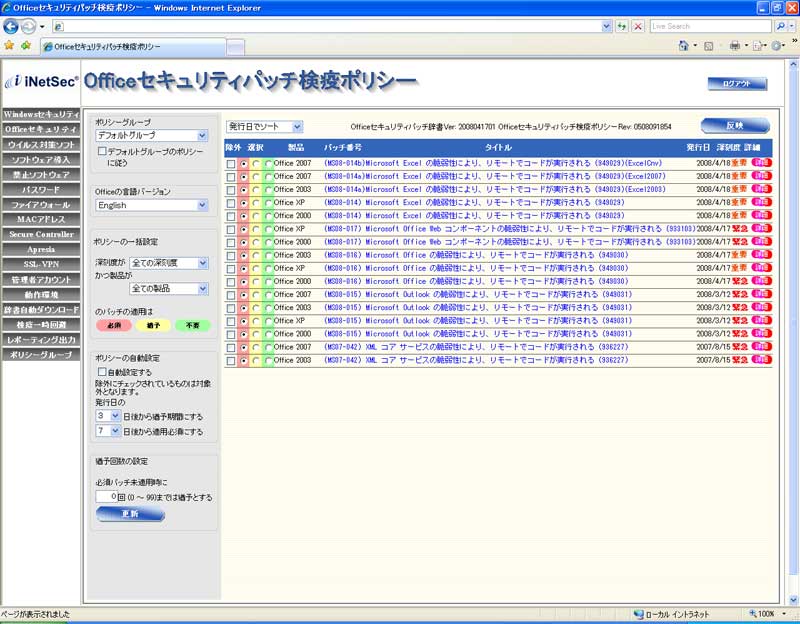Viewport: 800px width, 624px height.
Task: Open the red 詳細 icon for MS08-015 Office 2000
Action: pyautogui.click(x=762, y=334)
